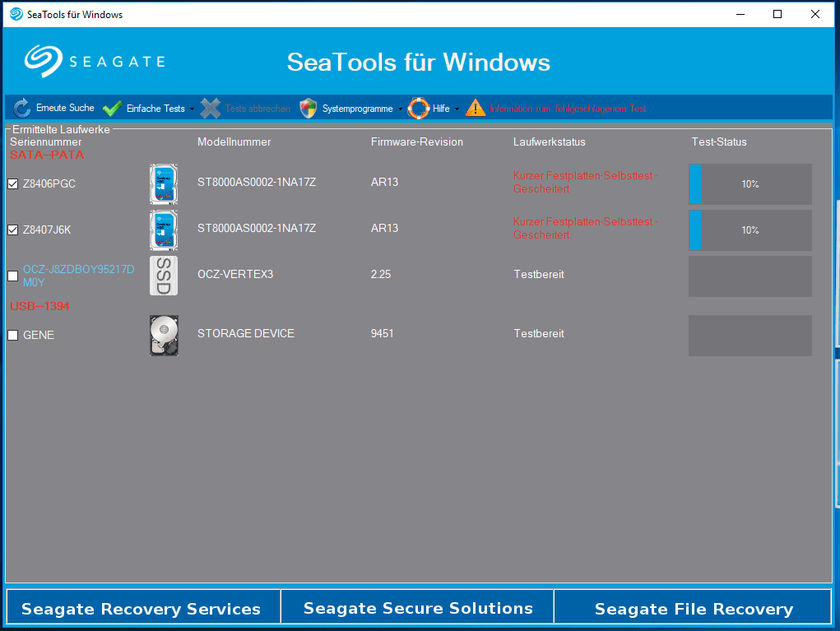Click the Seagate Recovery Services button
Image resolution: width=840 pixels, height=631 pixels.
143,606
